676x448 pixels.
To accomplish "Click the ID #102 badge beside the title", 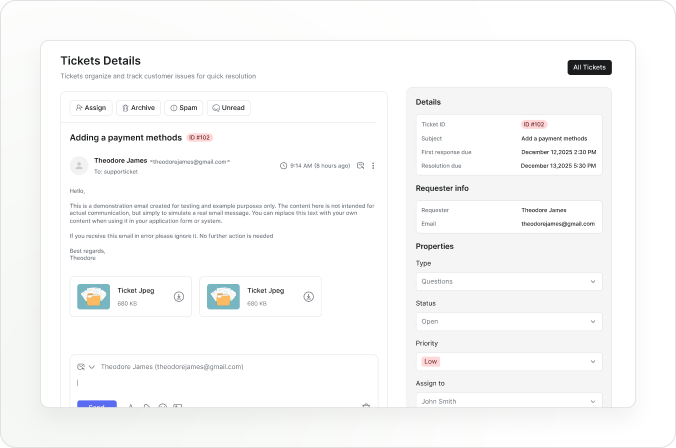I will pyautogui.click(x=200, y=137).
